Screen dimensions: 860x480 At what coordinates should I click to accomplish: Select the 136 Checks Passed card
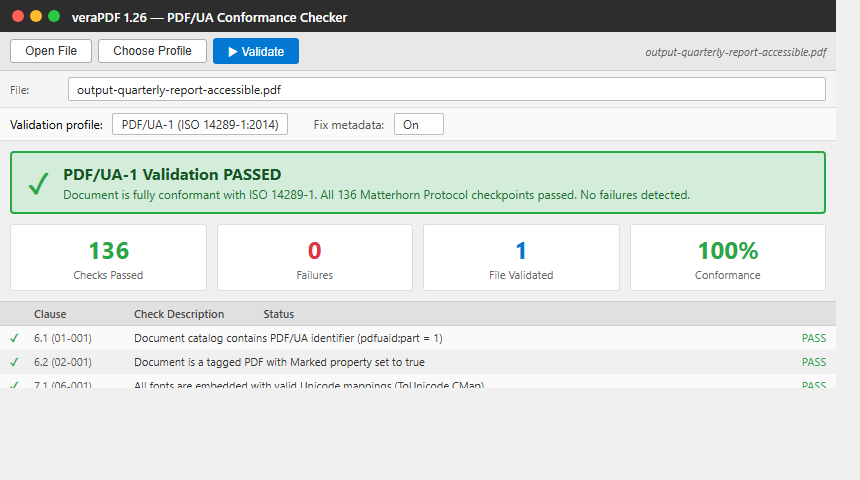(x=108, y=257)
